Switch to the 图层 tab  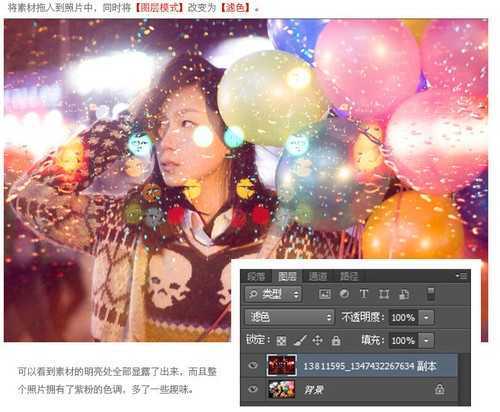pos(287,276)
